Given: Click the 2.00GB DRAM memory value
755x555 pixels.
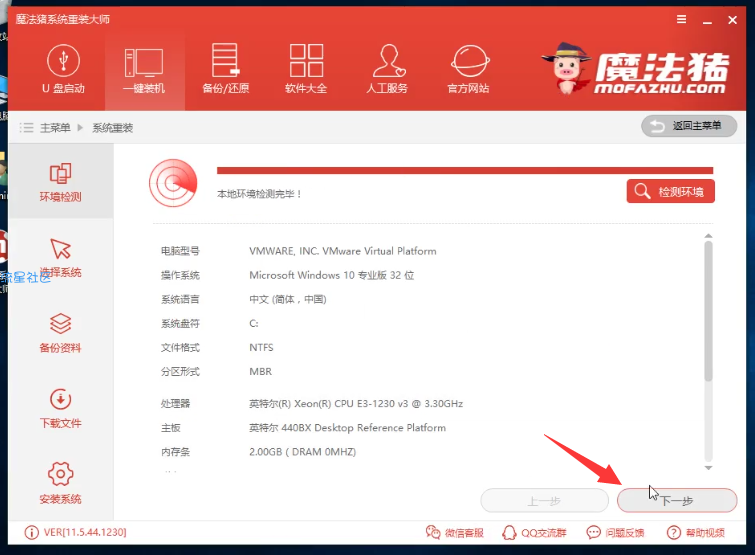Looking at the screenshot, I should click(x=302, y=452).
